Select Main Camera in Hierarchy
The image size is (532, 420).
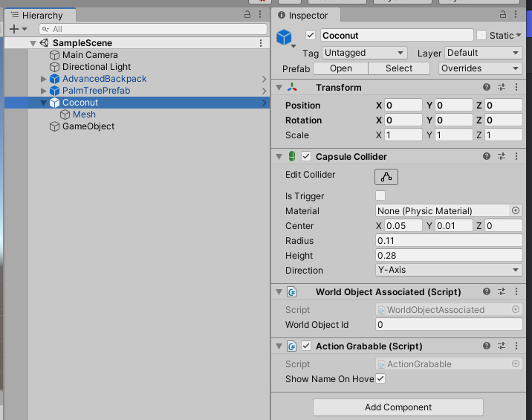(x=90, y=55)
